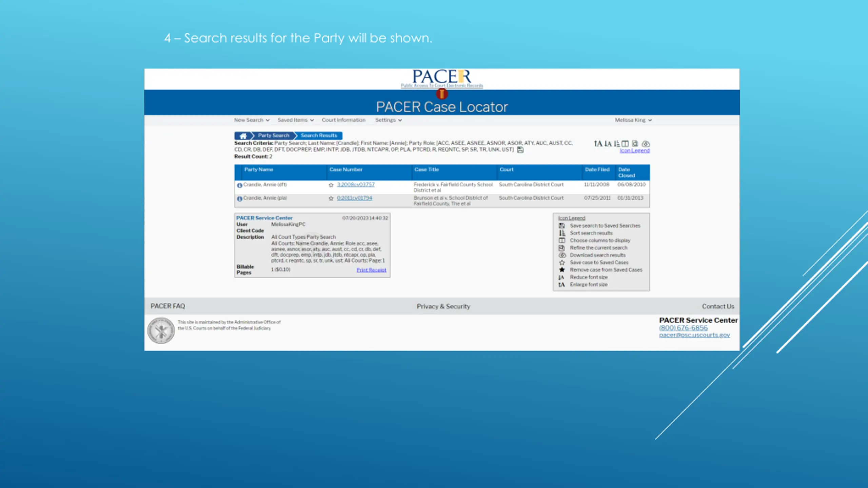Click PACER Service Center receipt heading
Image resolution: width=868 pixels, height=488 pixels.
coord(264,218)
